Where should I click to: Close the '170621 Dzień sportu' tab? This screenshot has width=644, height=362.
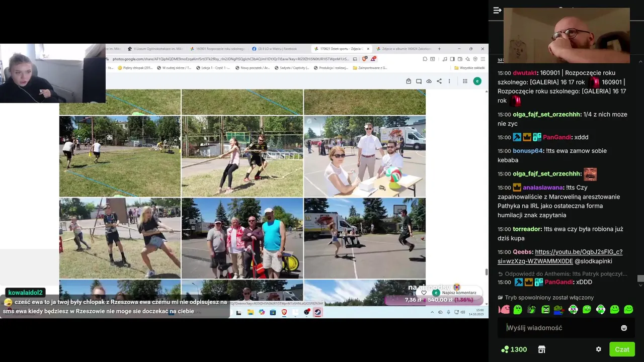(368, 49)
